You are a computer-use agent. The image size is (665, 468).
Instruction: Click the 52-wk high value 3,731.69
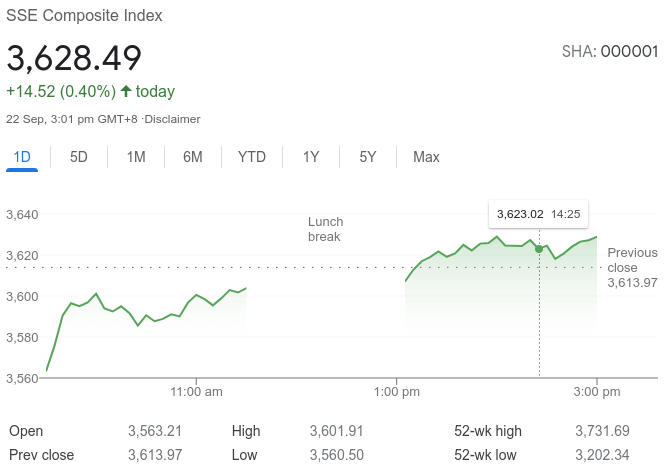(x=602, y=431)
